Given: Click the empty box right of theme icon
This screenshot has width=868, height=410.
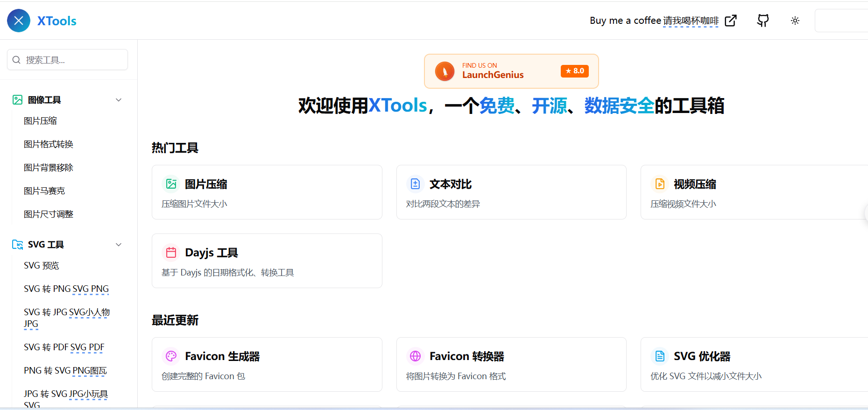Looking at the screenshot, I should pos(841,21).
